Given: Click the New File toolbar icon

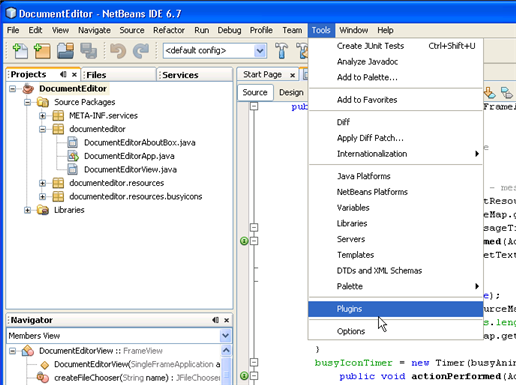Looking at the screenshot, I should click(x=20, y=51).
